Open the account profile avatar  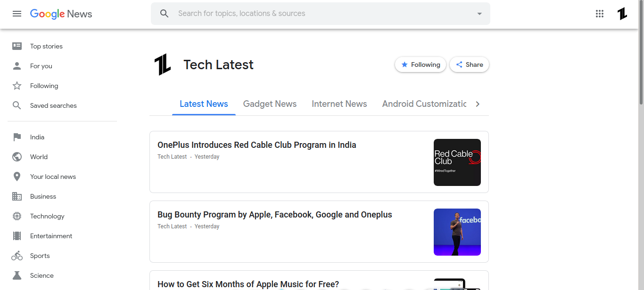(x=622, y=14)
